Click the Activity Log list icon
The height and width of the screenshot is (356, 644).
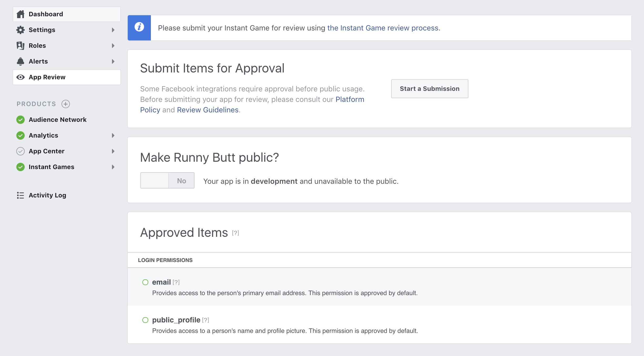[21, 195]
